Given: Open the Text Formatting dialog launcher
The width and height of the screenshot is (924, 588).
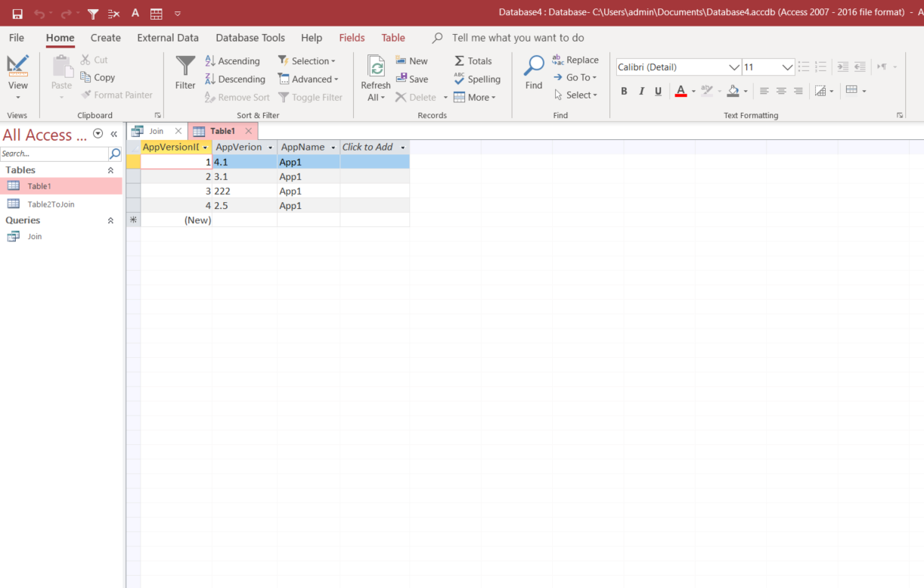Looking at the screenshot, I should coord(900,115).
